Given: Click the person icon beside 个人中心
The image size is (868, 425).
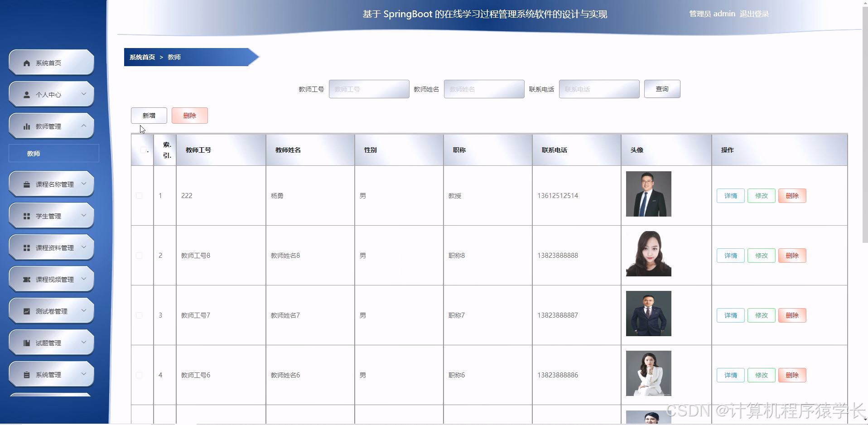Looking at the screenshot, I should tap(27, 95).
